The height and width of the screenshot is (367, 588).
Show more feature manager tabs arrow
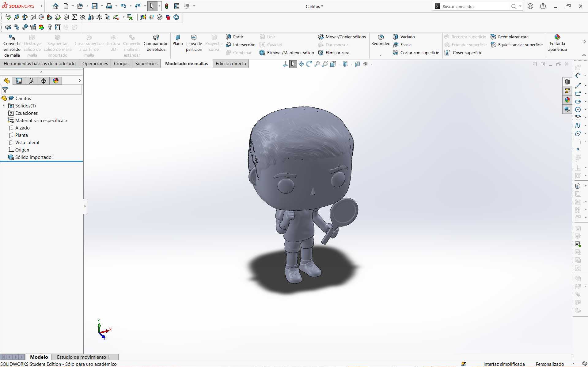point(79,81)
